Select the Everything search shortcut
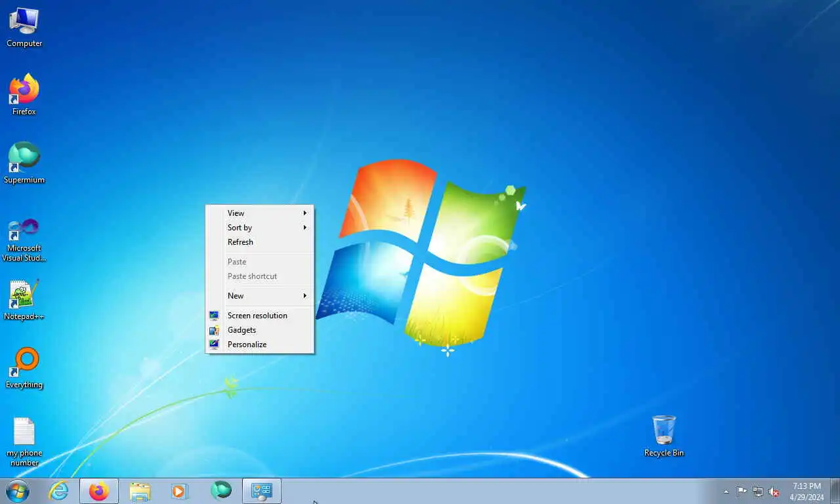The width and height of the screenshot is (840, 504). pyautogui.click(x=24, y=369)
